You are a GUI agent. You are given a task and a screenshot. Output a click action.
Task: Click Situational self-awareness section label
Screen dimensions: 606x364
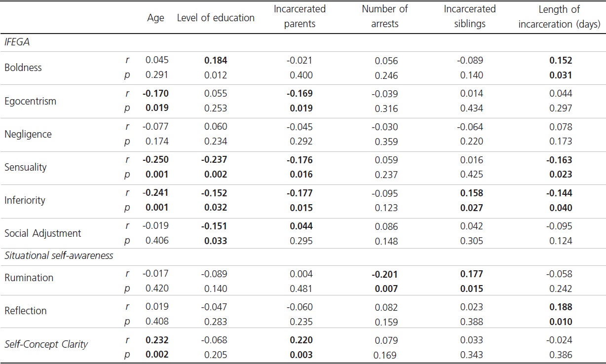pos(59,255)
